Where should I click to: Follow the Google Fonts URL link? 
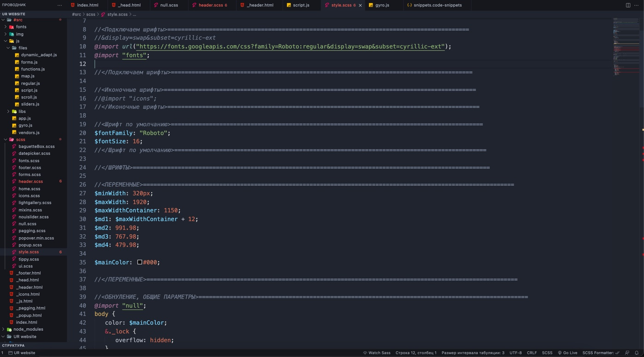[x=290, y=47]
